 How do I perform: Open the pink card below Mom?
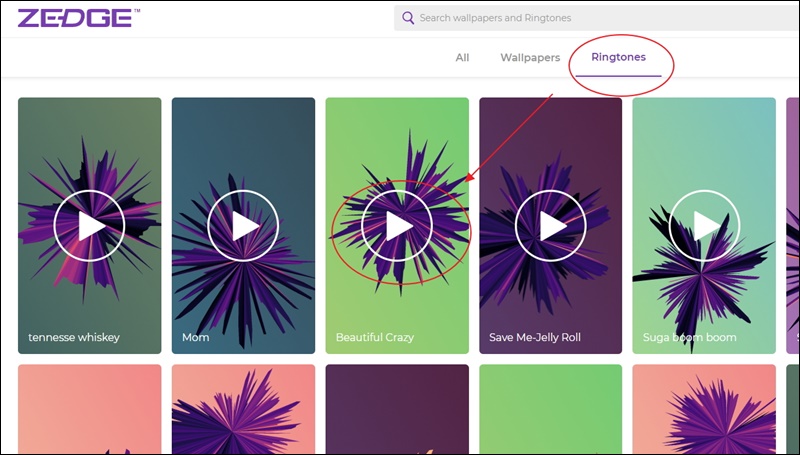(243, 409)
